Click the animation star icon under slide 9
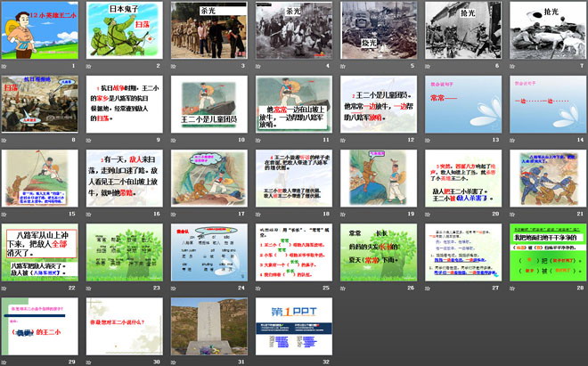The width and height of the screenshot is (588, 366). coord(89,140)
